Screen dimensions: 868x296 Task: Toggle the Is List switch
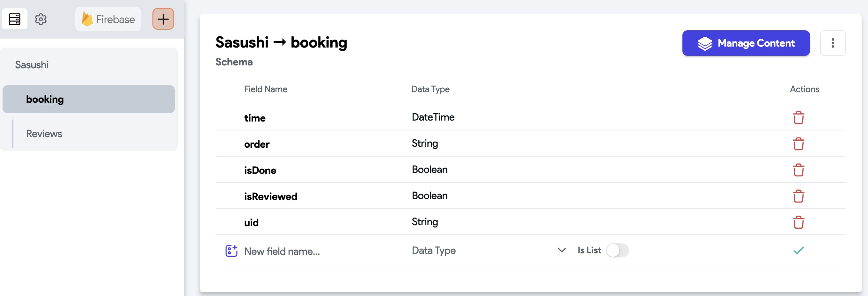click(617, 250)
